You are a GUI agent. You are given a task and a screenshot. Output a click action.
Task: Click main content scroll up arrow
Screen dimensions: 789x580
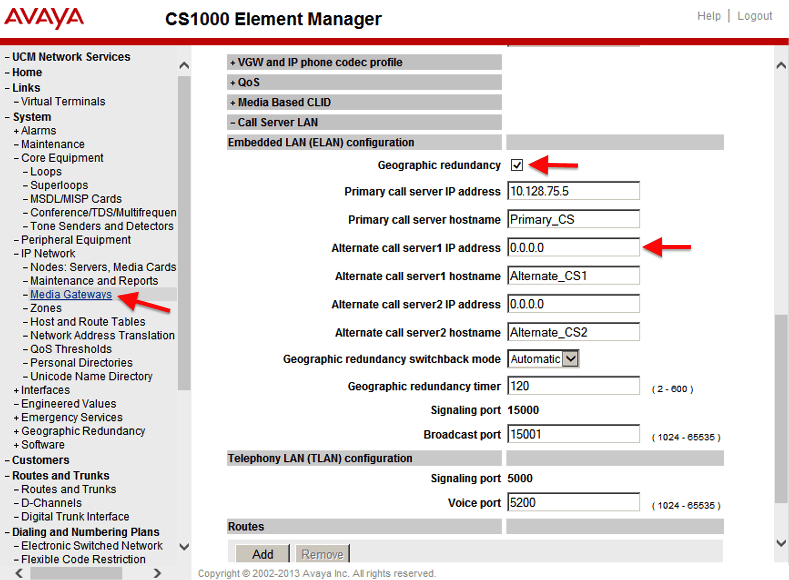(781, 65)
